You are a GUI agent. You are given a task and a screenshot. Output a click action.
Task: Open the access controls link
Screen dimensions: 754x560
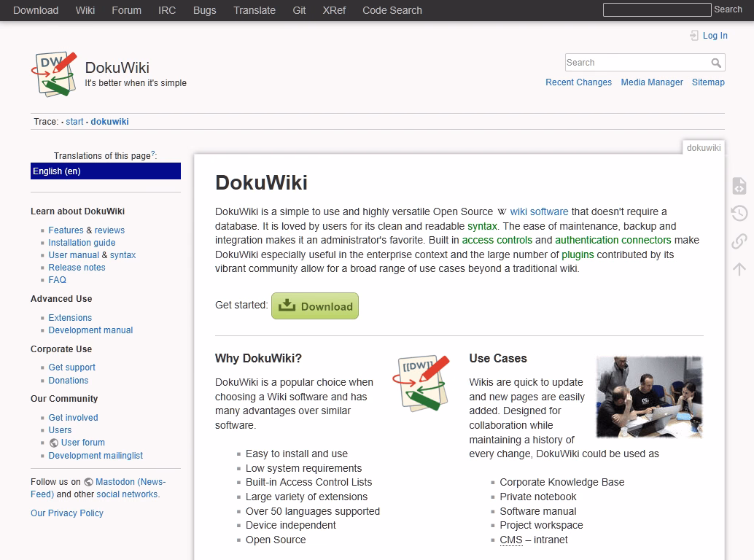(497, 241)
